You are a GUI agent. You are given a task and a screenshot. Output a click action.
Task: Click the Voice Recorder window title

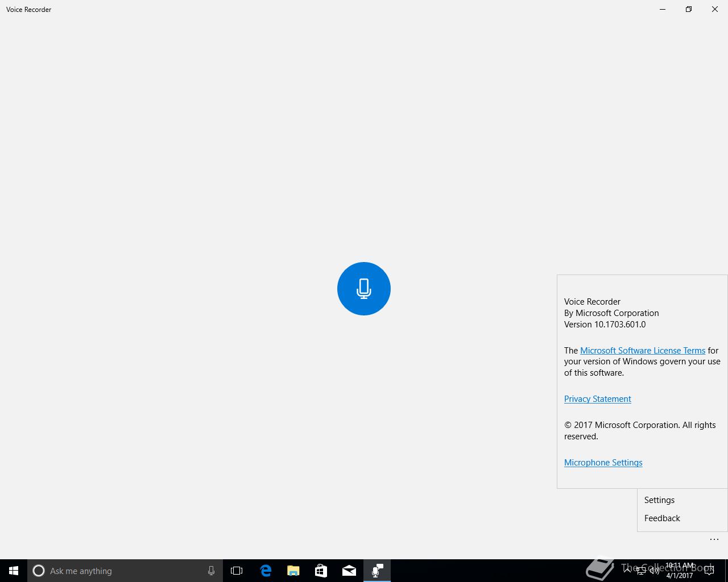28,10
